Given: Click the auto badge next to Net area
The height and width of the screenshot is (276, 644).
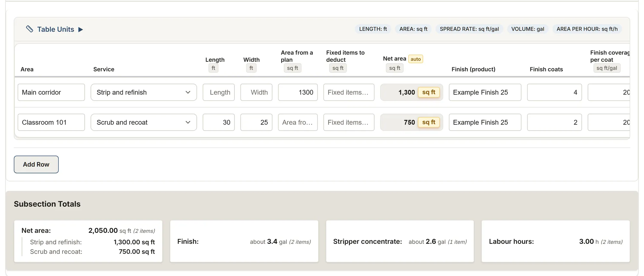Looking at the screenshot, I should pyautogui.click(x=415, y=59).
